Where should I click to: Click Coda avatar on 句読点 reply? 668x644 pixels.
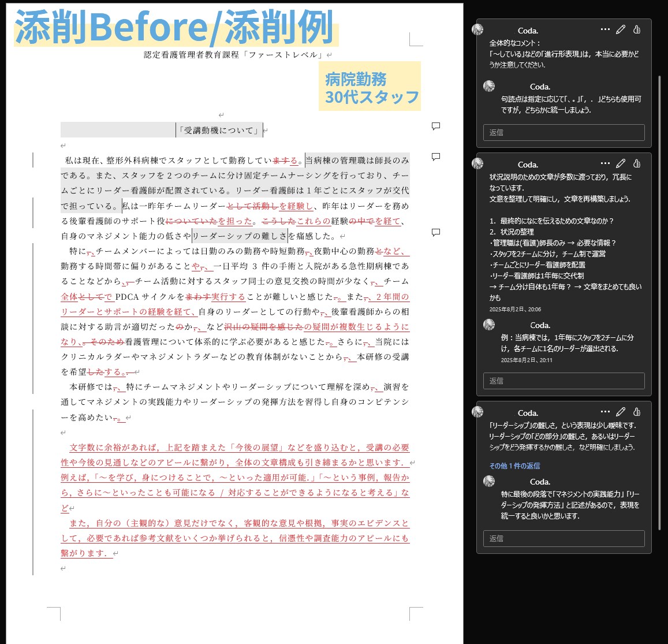point(489,85)
